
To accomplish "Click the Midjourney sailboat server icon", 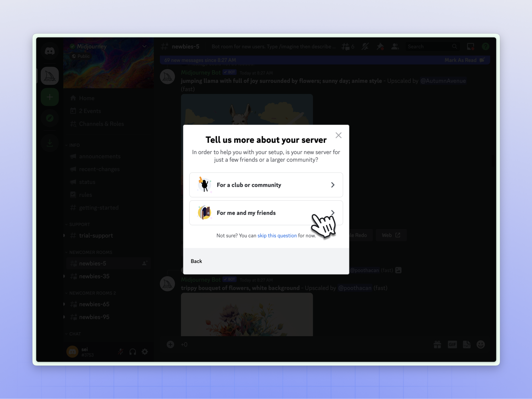I will [x=50, y=76].
